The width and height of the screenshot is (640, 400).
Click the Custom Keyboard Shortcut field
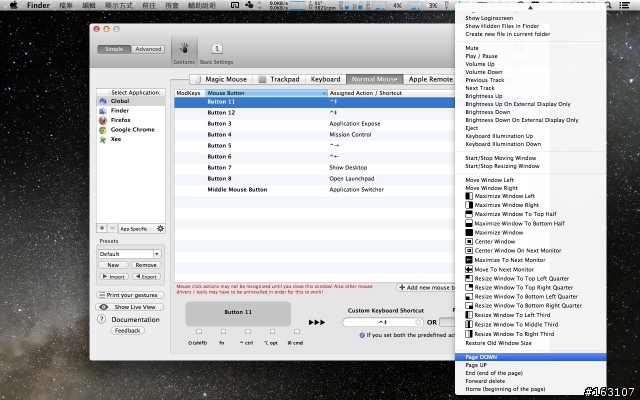383,322
